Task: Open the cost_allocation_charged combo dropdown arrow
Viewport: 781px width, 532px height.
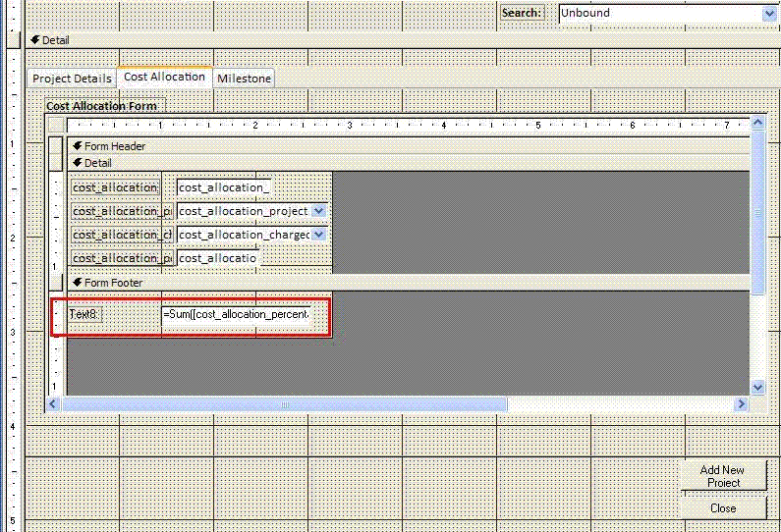Action: (318, 235)
